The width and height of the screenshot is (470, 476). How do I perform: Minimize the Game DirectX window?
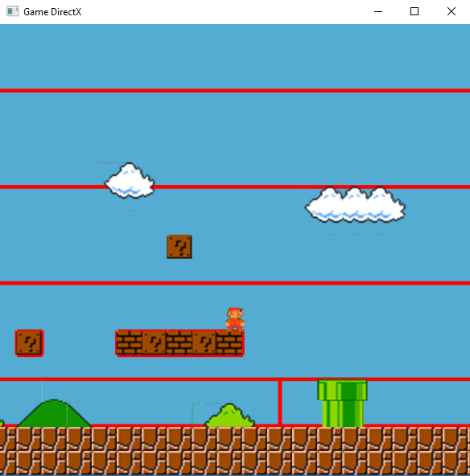coord(378,11)
